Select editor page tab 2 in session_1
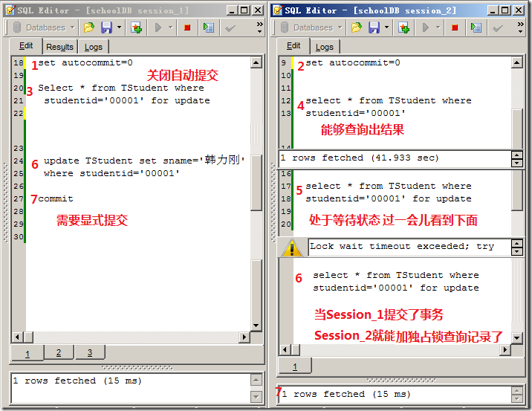The width and height of the screenshot is (532, 411). point(59,352)
